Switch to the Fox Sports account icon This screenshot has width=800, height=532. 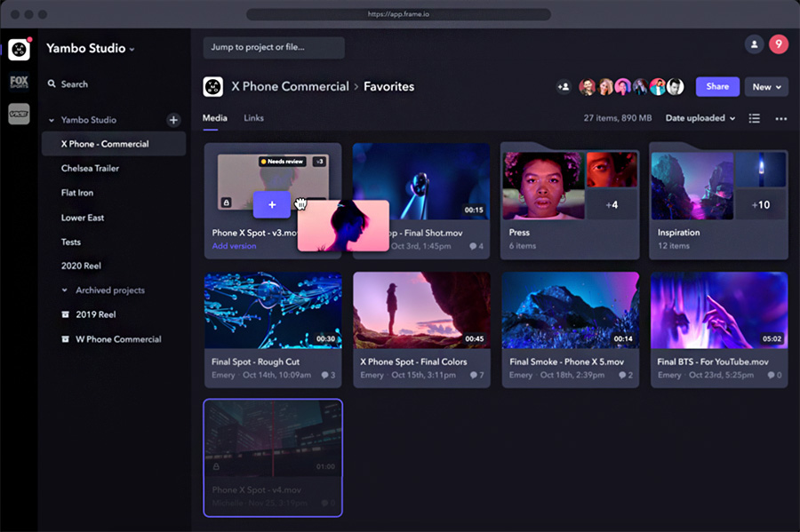(19, 82)
